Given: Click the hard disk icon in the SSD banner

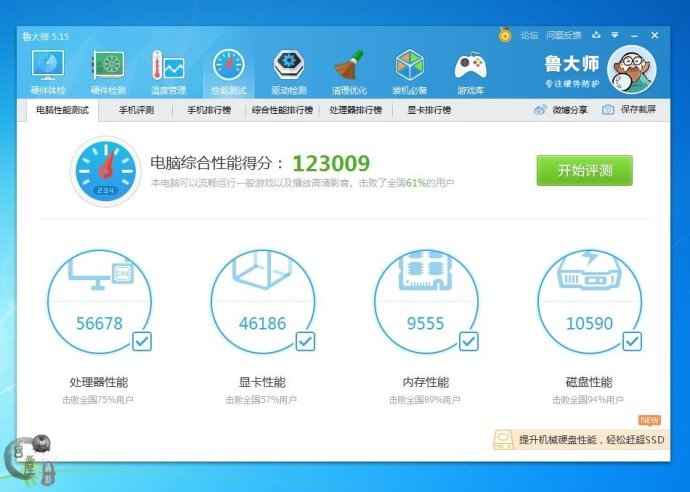Looking at the screenshot, I should tap(503, 440).
